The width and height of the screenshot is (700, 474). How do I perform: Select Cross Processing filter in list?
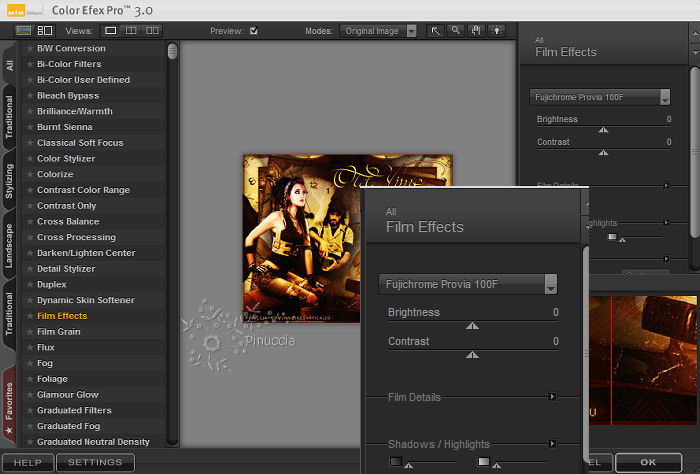(76, 237)
